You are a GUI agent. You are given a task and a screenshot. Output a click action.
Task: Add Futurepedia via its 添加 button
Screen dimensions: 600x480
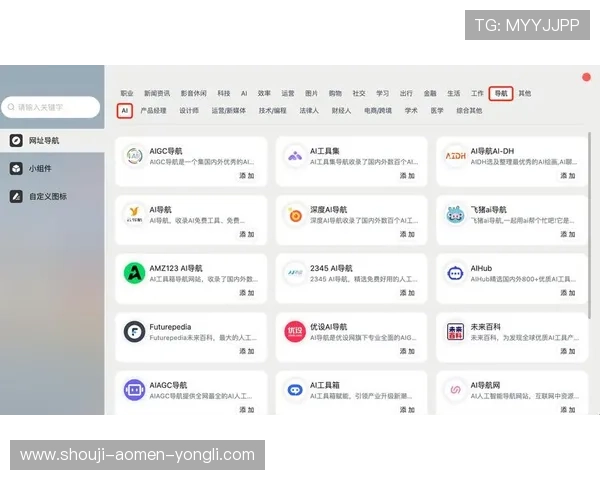(247, 351)
